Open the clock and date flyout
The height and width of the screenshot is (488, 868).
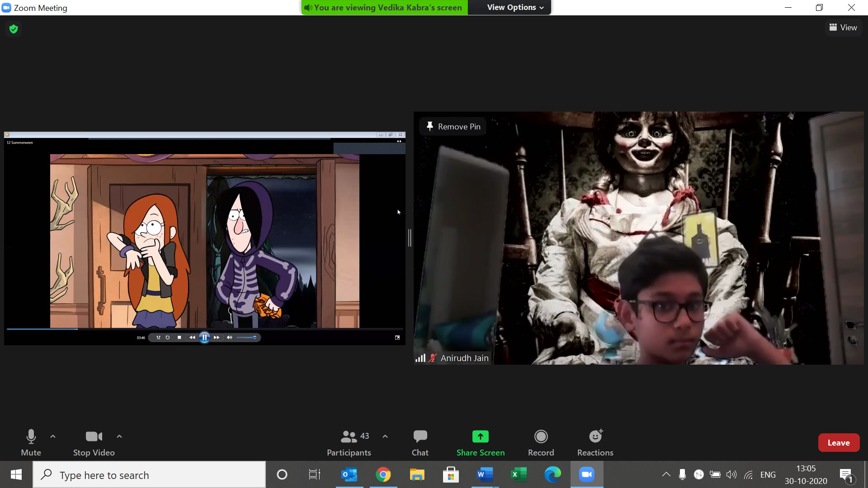[x=806, y=474]
